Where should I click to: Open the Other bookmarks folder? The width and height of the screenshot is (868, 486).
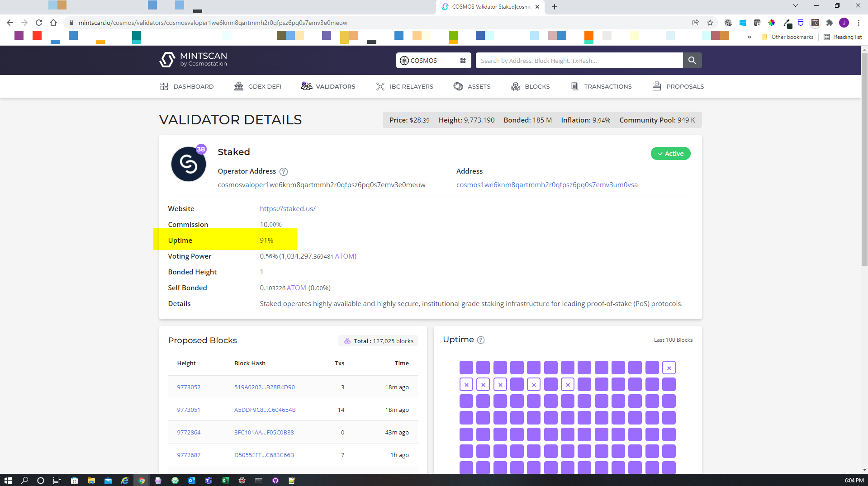point(787,37)
